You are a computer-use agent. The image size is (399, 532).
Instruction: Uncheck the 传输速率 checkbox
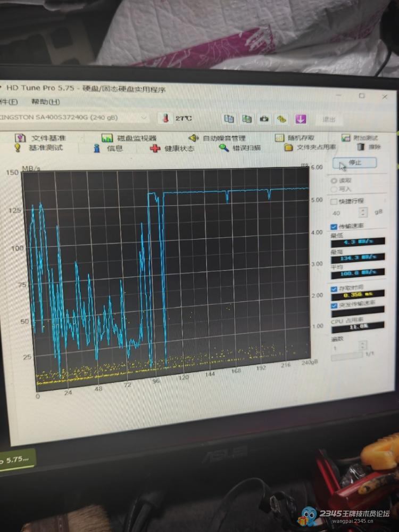coord(334,226)
